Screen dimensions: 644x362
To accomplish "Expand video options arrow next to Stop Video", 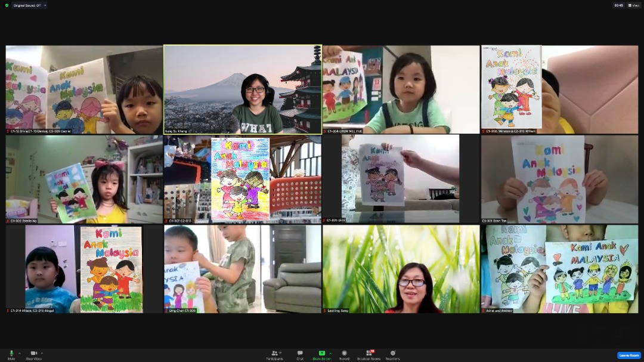I will click(x=42, y=353).
